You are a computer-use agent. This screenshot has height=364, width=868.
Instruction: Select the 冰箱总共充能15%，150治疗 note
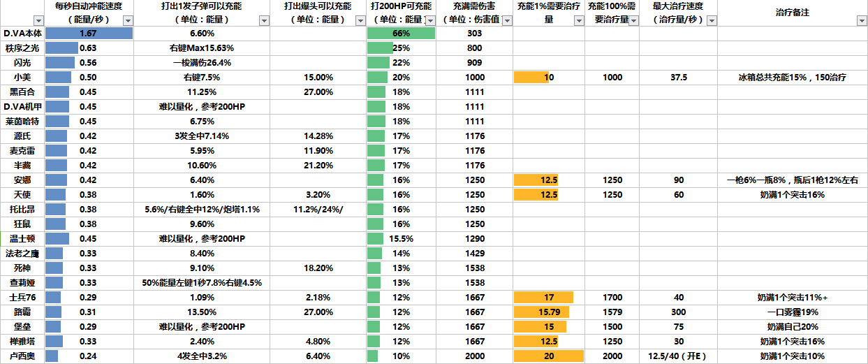click(x=793, y=78)
